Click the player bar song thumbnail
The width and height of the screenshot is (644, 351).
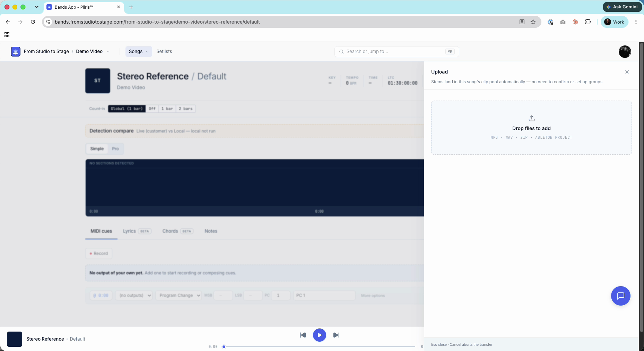pyautogui.click(x=15, y=339)
